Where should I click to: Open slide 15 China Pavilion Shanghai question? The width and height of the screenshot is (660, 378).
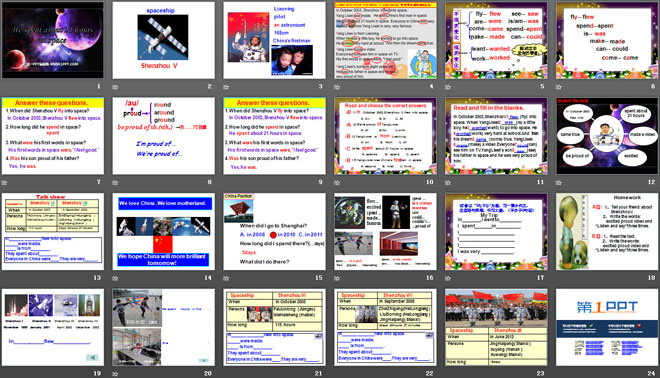274,232
